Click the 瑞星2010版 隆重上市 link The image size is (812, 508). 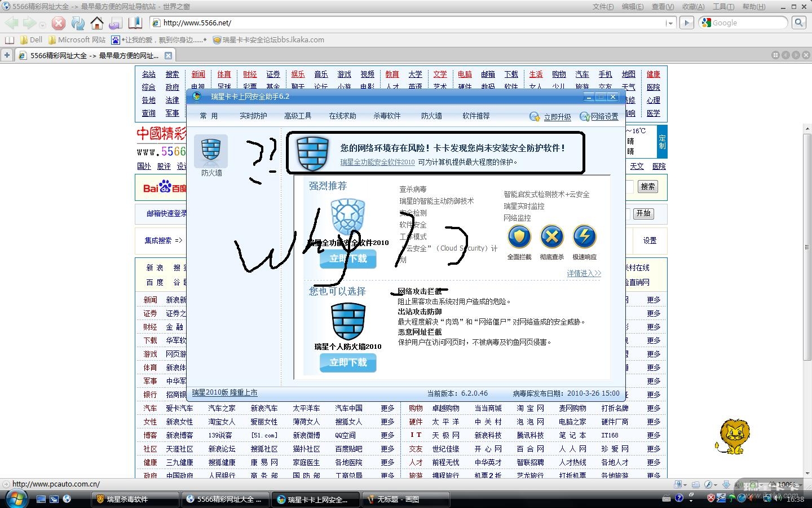click(224, 393)
